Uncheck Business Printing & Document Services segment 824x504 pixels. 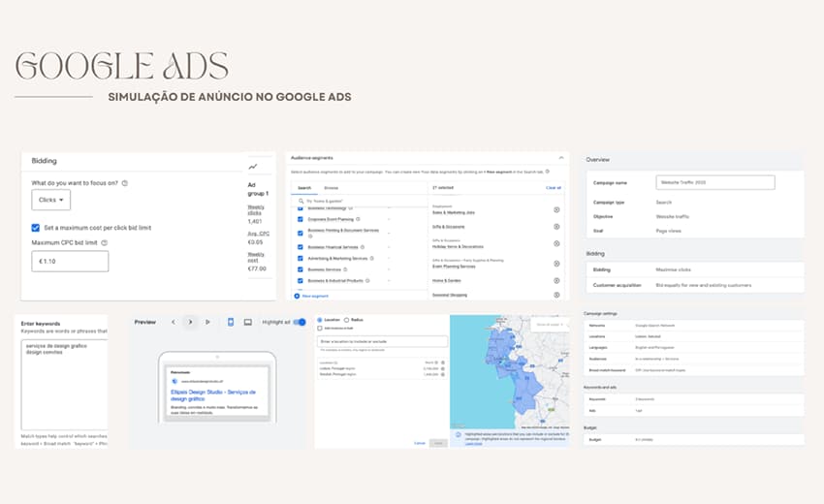[x=301, y=233]
